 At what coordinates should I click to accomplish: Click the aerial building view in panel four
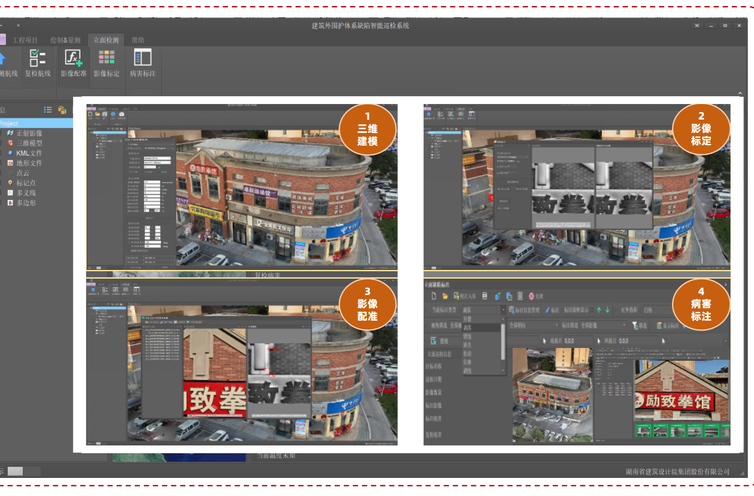(x=552, y=394)
